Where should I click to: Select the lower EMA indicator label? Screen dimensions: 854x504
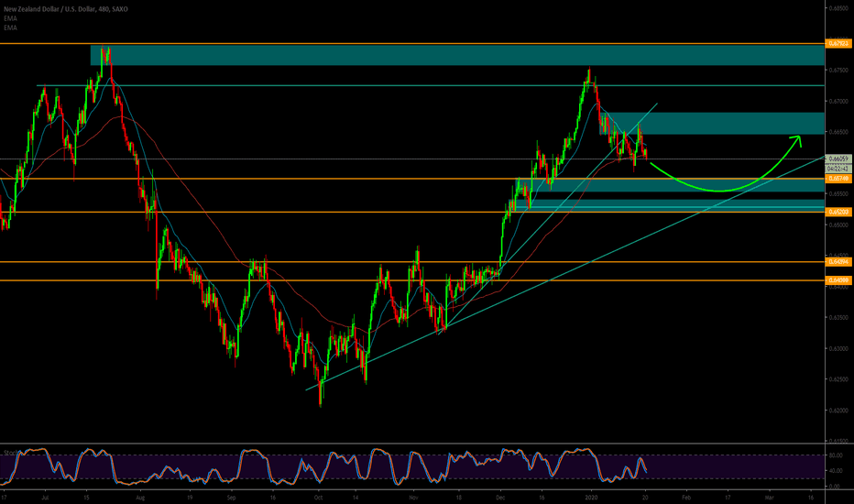pyautogui.click(x=8, y=27)
